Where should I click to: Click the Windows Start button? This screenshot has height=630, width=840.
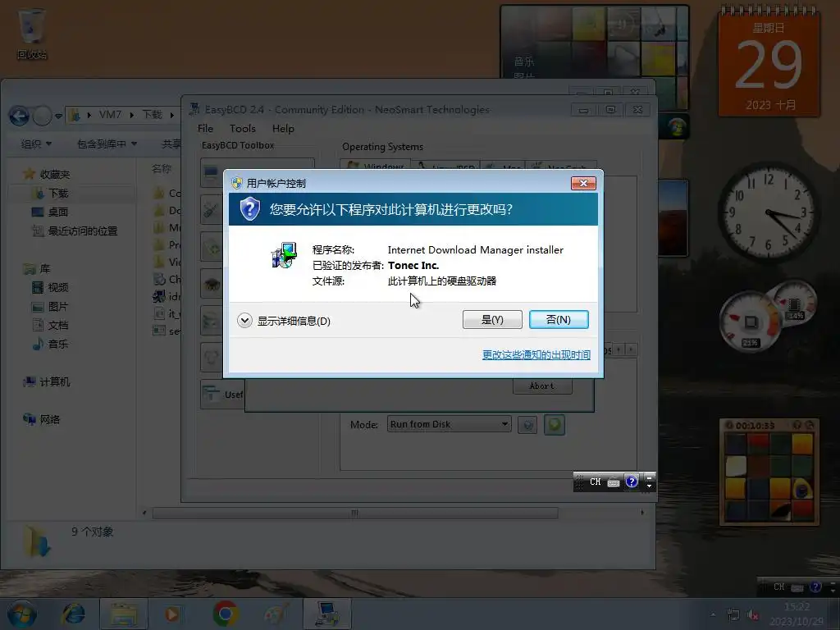pos(21,614)
